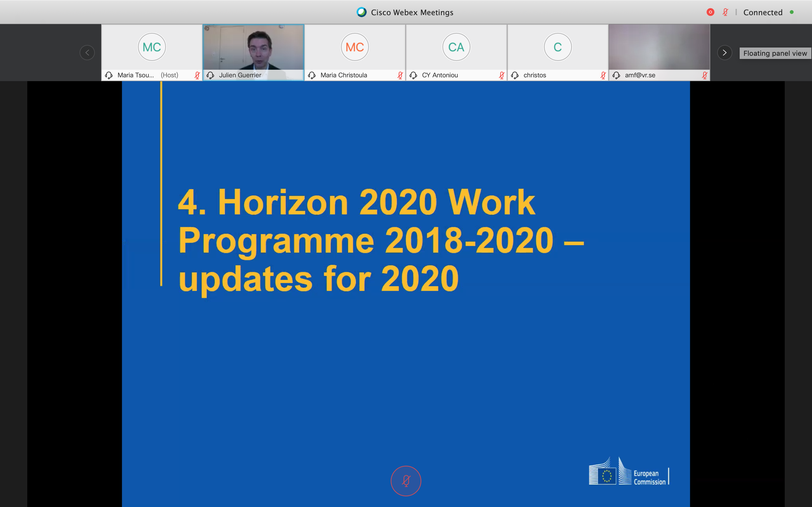
Task: Click muted mic icon on CY Antoniou
Action: click(x=501, y=75)
